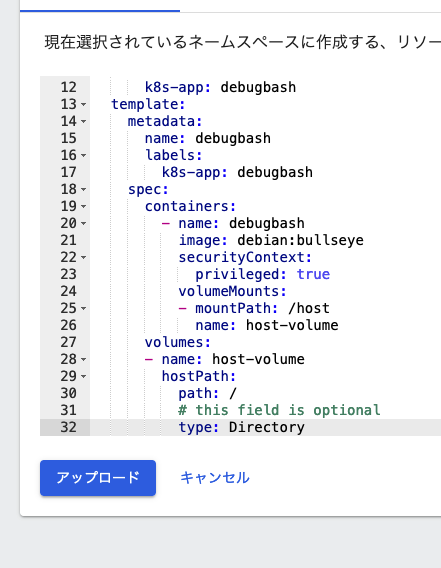This screenshot has width=441, height=568.
Task: Collapse the fold arrow on line 13
Action: click(84, 104)
